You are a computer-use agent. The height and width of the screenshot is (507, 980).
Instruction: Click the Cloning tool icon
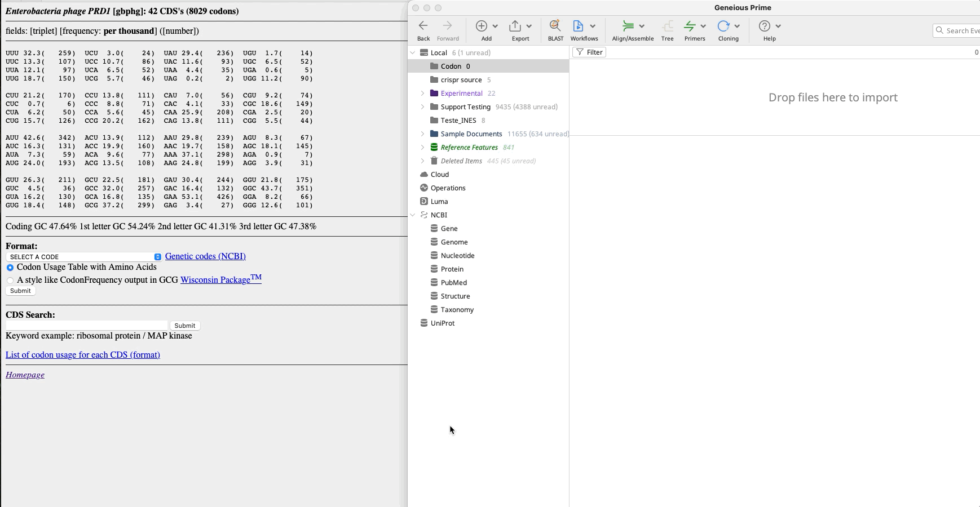[723, 26]
